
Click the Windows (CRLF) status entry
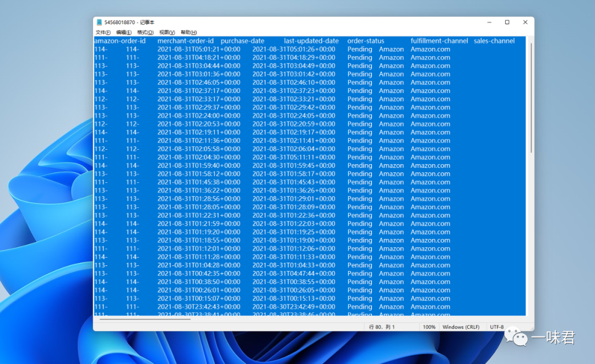[461, 327]
